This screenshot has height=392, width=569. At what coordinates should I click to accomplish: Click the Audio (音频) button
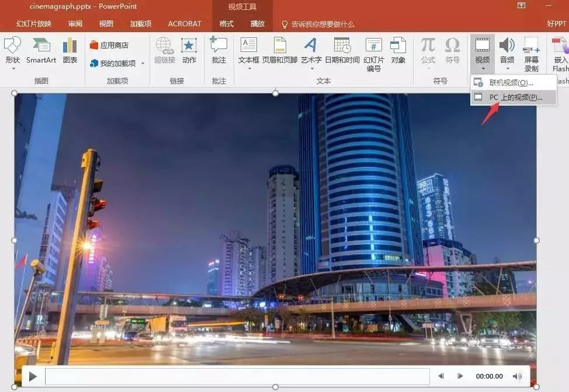click(x=507, y=53)
